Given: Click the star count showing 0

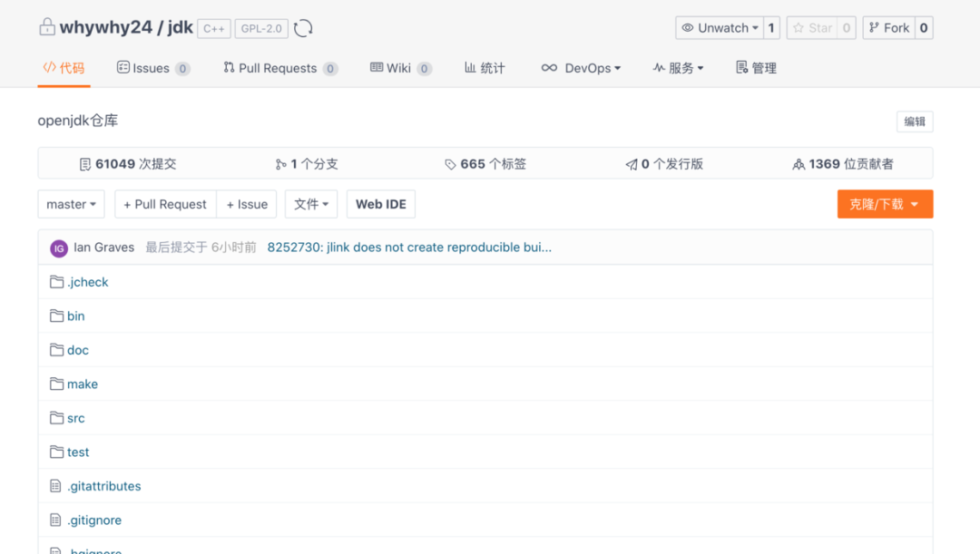Looking at the screenshot, I should pos(847,28).
